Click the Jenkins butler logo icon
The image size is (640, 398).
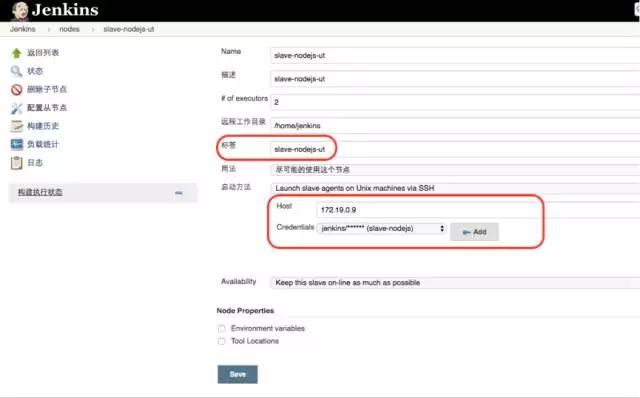pyautogui.click(x=19, y=11)
